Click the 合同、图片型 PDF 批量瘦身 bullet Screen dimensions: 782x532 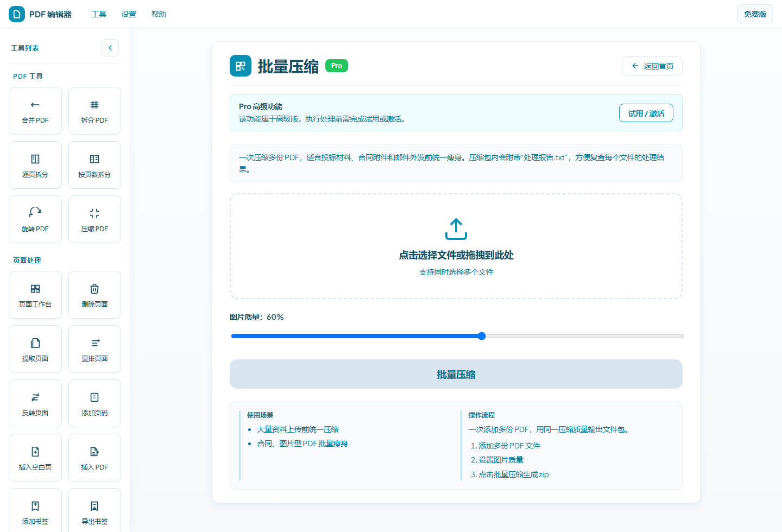click(302, 444)
